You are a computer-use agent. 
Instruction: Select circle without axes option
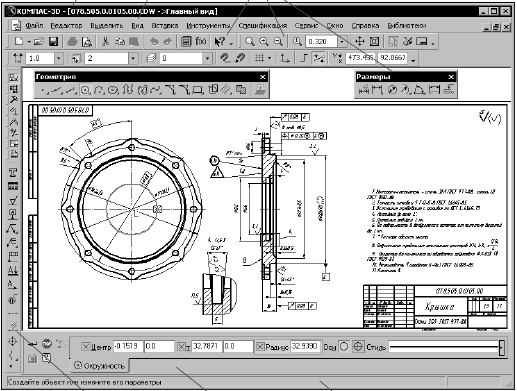tap(344, 347)
